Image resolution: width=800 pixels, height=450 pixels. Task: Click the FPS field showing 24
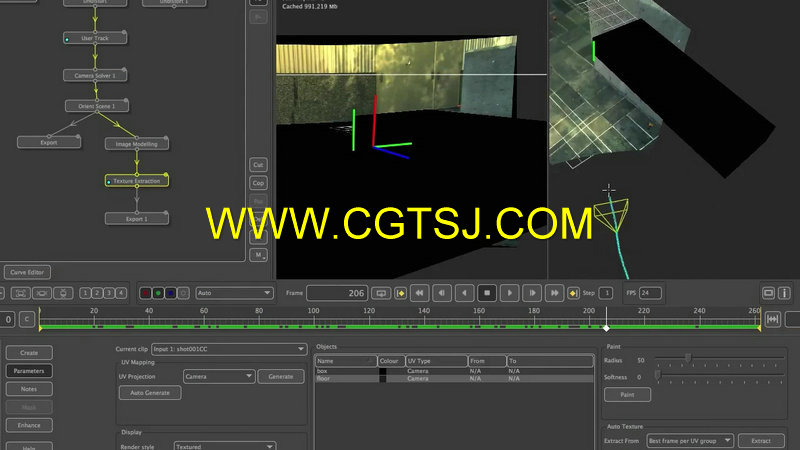click(x=650, y=293)
